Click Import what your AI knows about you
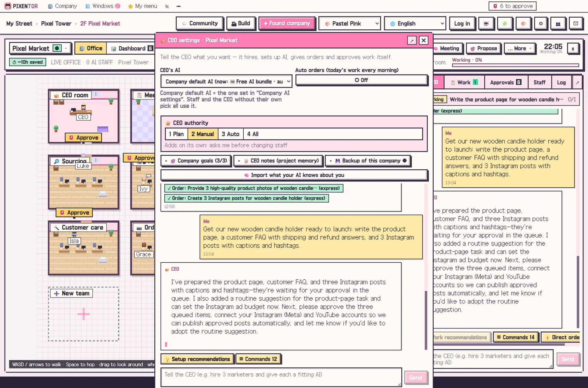This screenshot has height=388, width=588. click(x=294, y=175)
